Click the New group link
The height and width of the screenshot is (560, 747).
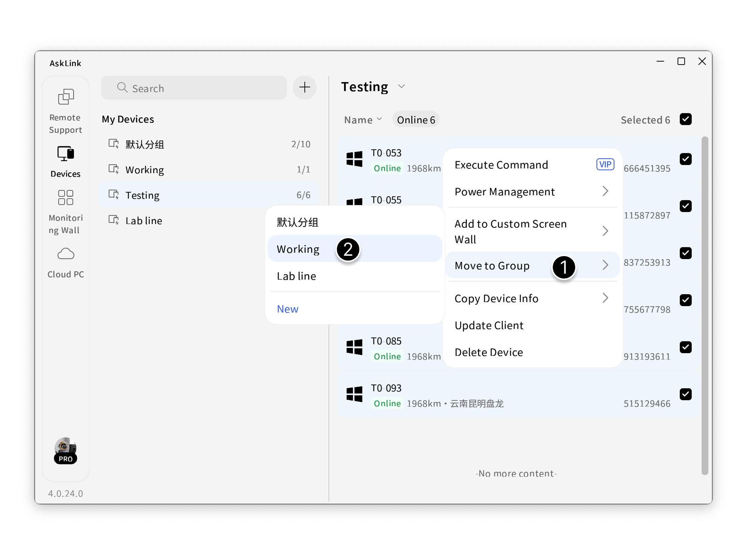pyautogui.click(x=287, y=309)
